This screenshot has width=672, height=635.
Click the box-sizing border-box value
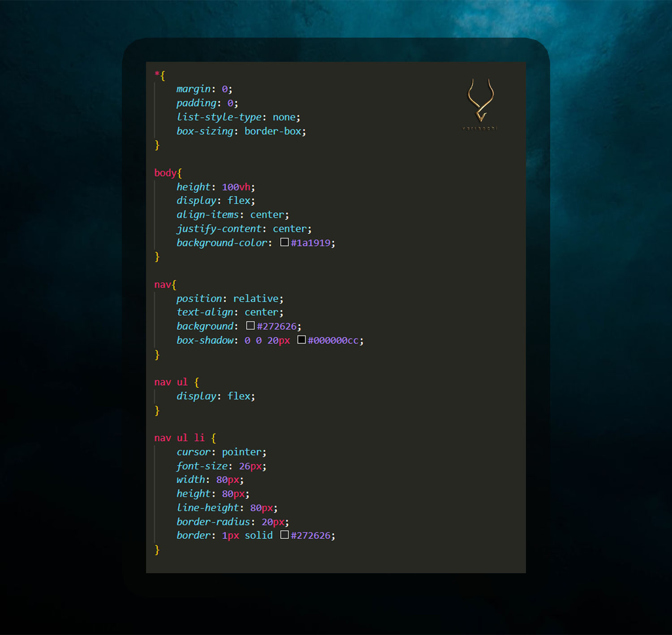click(x=273, y=131)
